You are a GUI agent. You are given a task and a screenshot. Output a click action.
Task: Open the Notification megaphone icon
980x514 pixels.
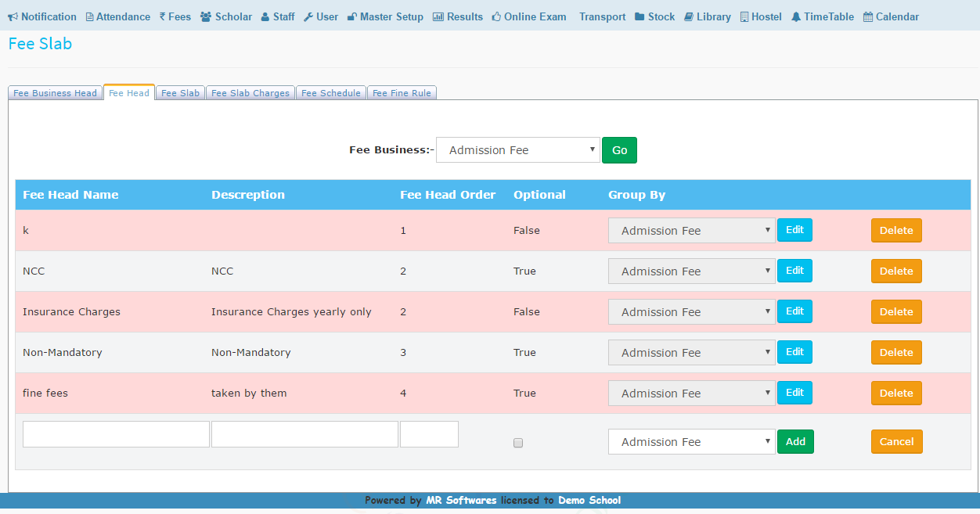coord(13,17)
